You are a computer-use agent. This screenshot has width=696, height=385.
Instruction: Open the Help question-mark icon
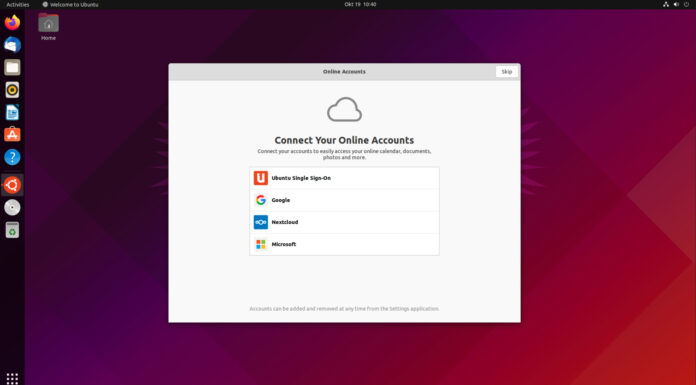pyautogui.click(x=12, y=157)
